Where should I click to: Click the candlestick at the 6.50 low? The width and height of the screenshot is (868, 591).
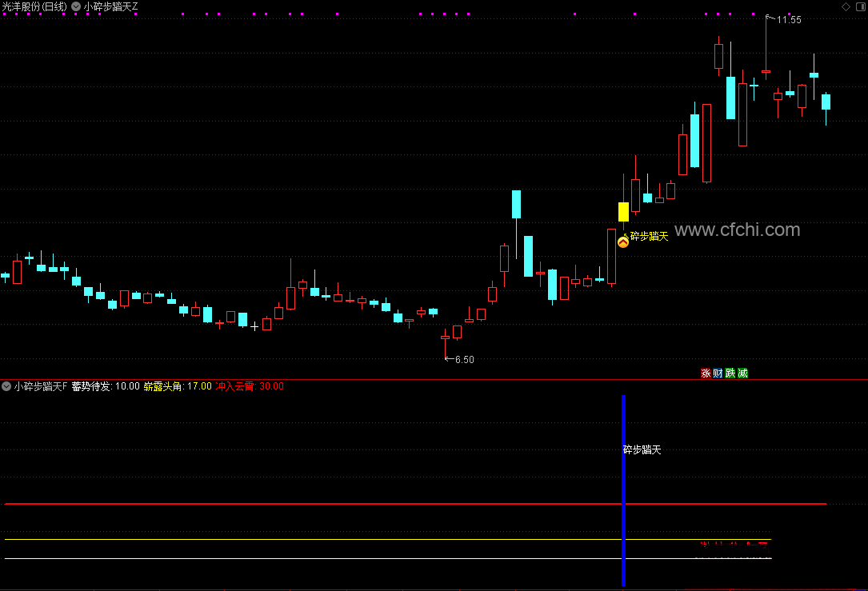coord(445,343)
